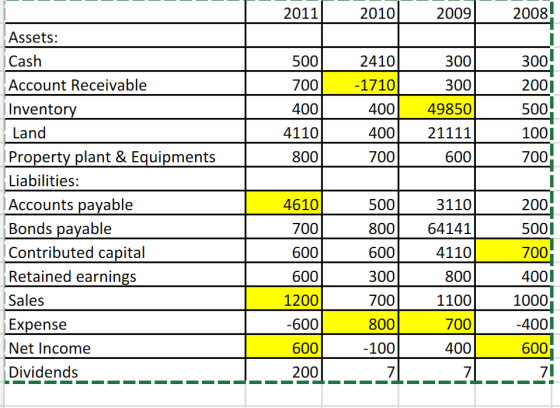The image size is (560, 408).
Task: Click Net Income 2010 value -100
Action: pos(360,347)
